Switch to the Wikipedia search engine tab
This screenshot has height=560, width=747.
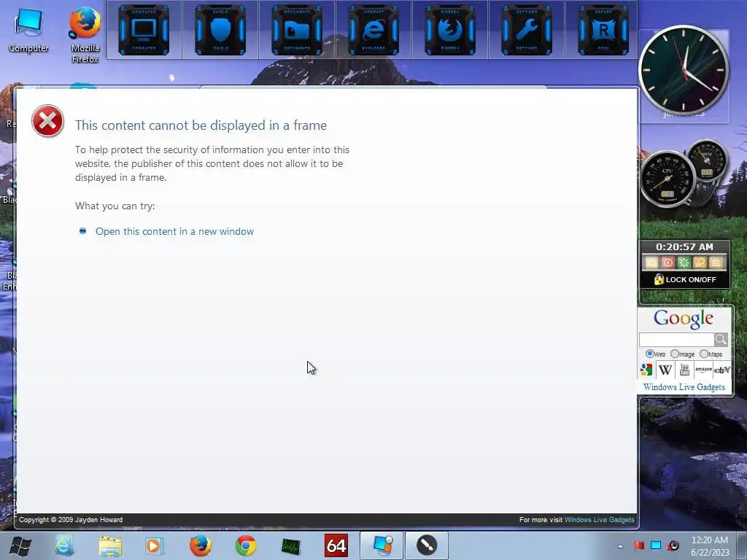[x=665, y=370]
